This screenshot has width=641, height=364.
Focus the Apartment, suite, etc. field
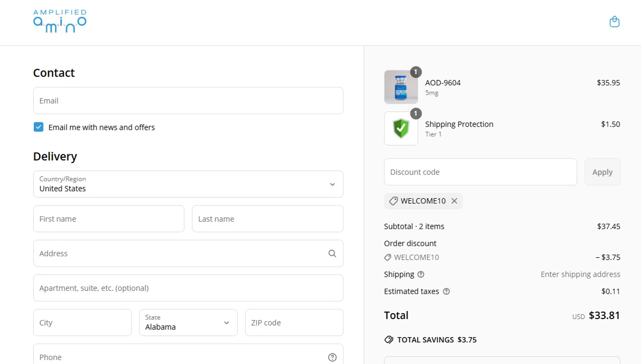tap(188, 288)
